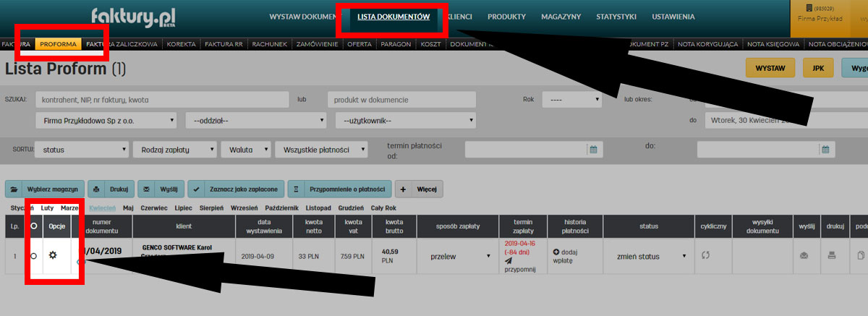
Task: Select the radio button in row 1
Action: pos(33,256)
